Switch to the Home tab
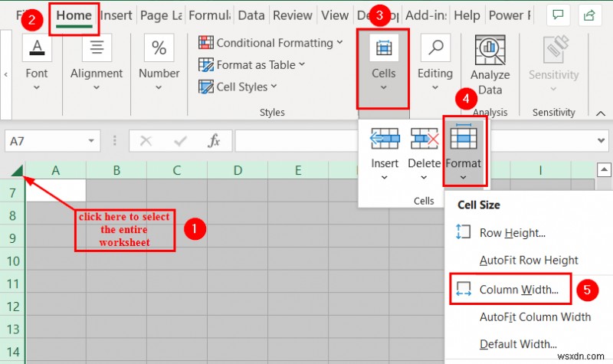Viewport: 613px width, 364px height. 74,15
